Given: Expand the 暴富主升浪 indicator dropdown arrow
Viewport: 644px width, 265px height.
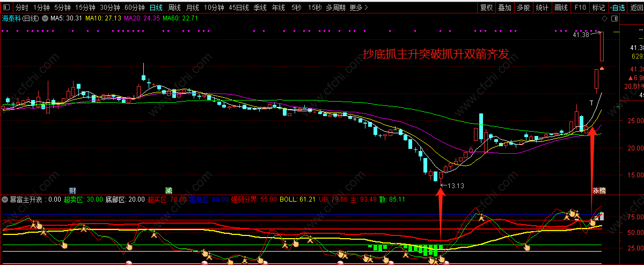Looking at the screenshot, I should [x=5, y=199].
